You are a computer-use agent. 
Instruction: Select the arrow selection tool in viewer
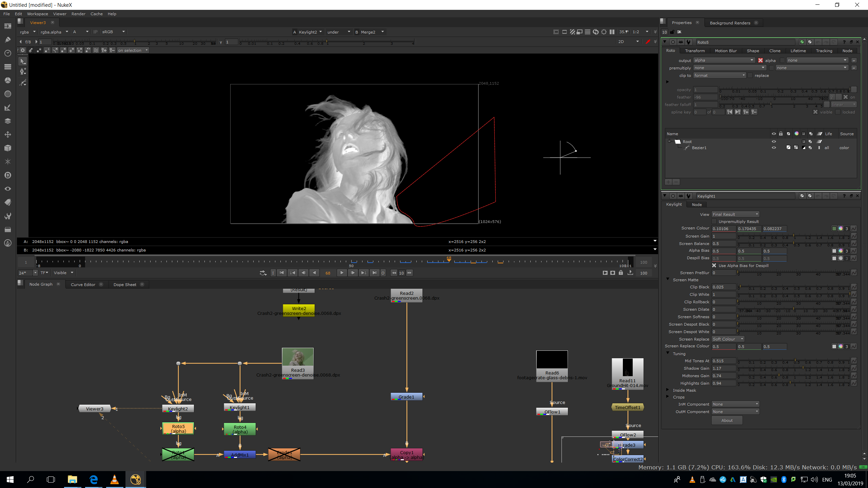23,61
